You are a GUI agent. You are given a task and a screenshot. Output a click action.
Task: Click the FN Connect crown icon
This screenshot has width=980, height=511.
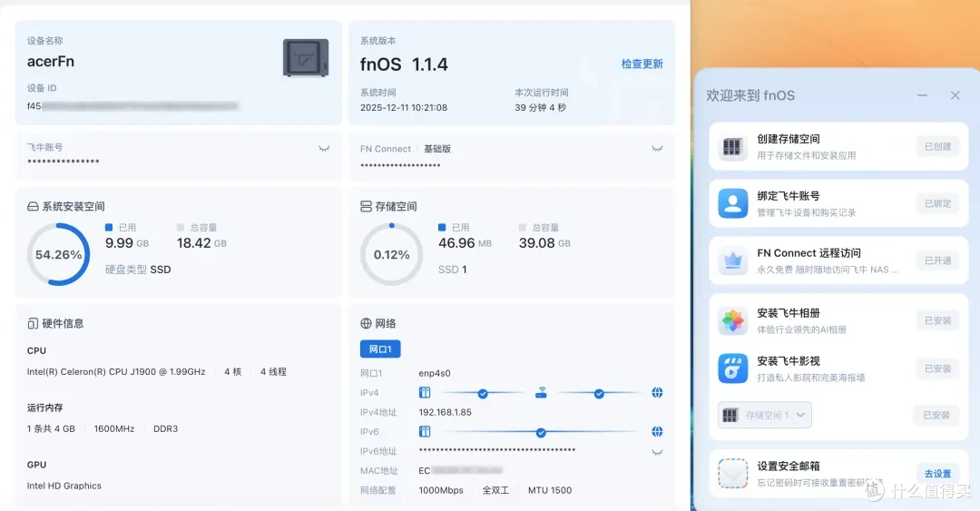pos(732,260)
